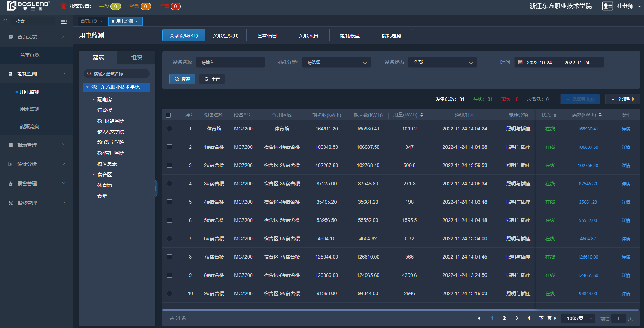Open the alarm bell notifications icon
Viewport: 644px width, 328px height.
63,6
